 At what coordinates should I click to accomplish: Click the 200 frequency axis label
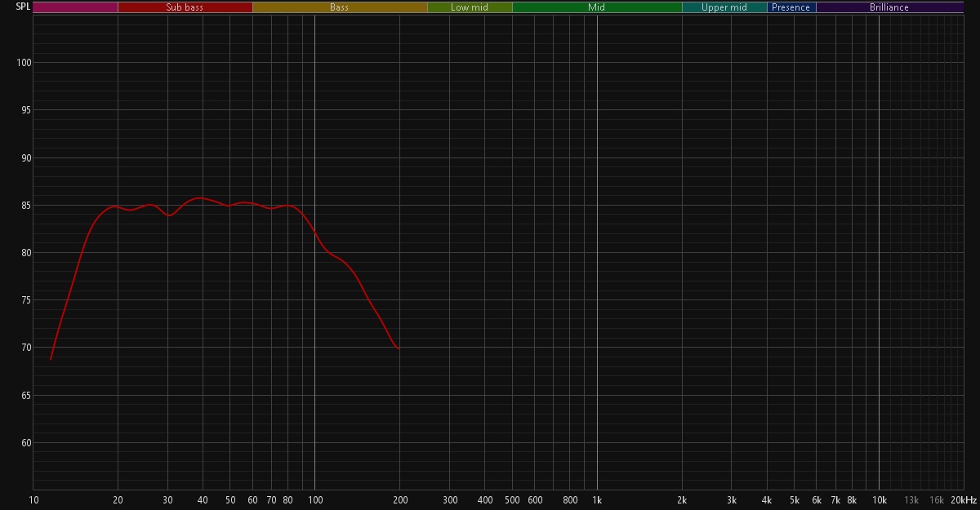[x=400, y=499]
